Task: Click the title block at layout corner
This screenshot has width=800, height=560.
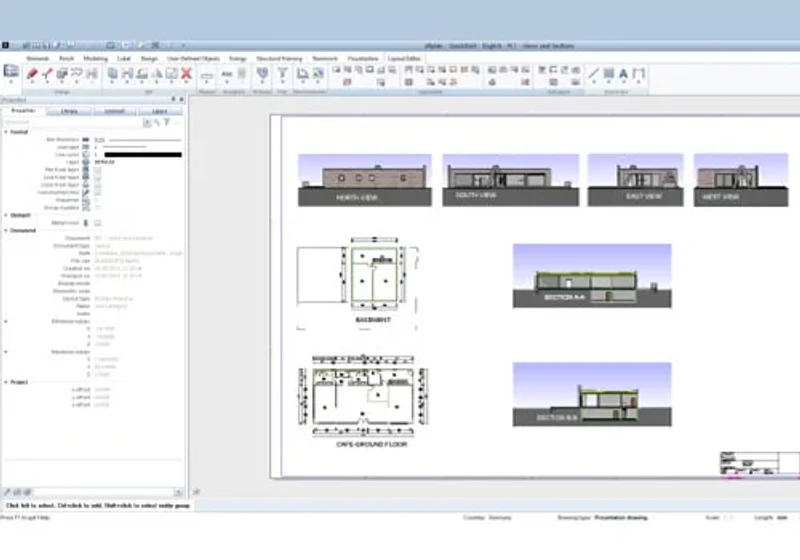Action: 760,463
